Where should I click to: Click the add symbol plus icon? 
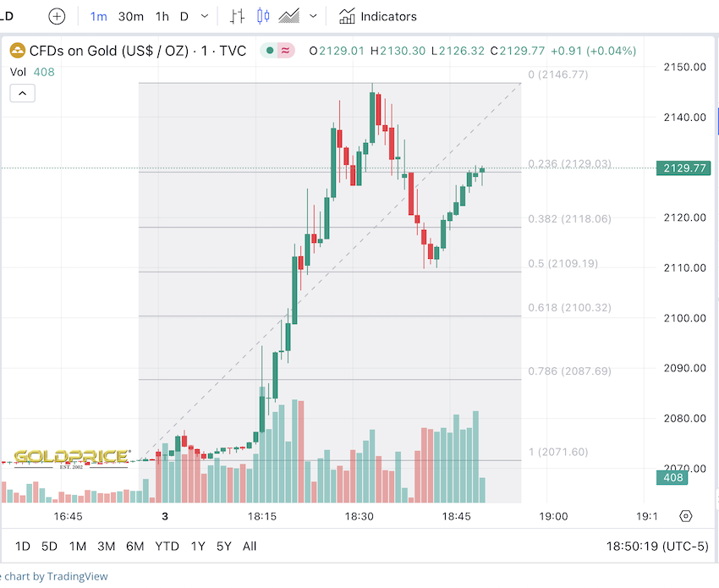[x=57, y=16]
